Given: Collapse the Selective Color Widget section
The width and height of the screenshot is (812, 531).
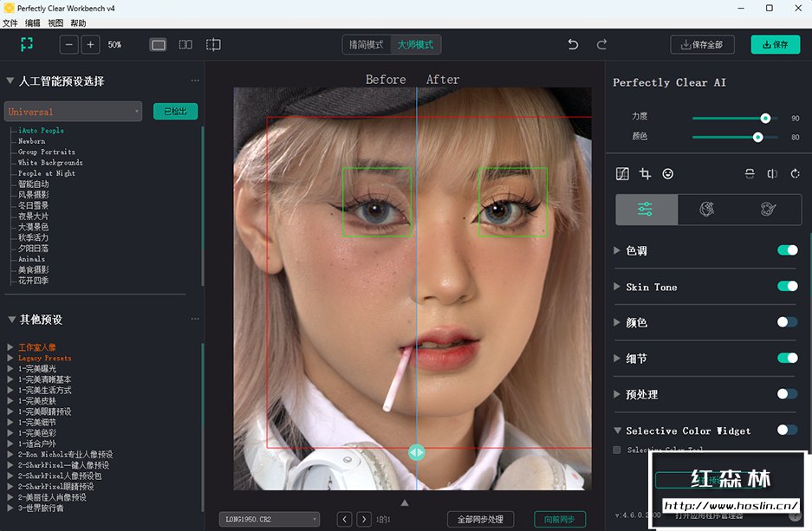Looking at the screenshot, I should coord(617,430).
